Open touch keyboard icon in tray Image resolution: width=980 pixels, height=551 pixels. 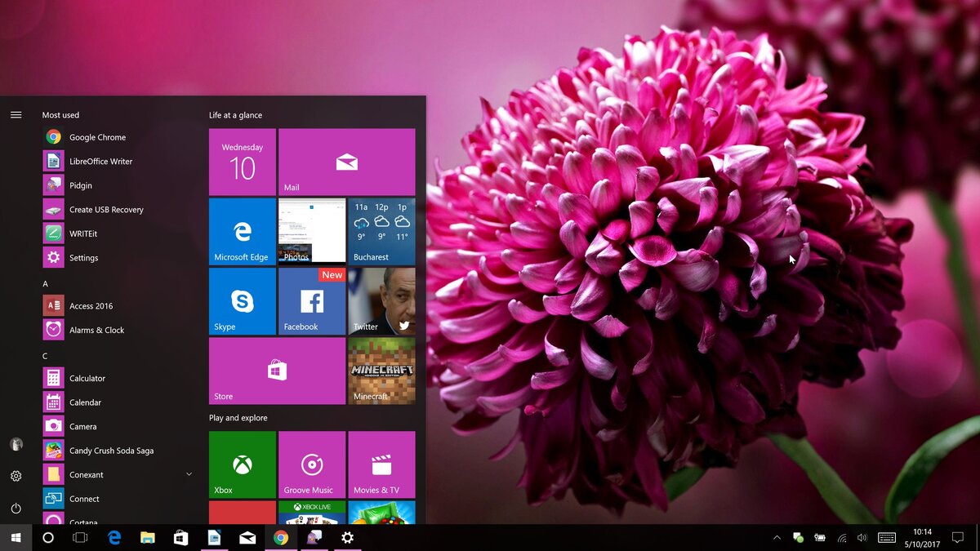tap(887, 537)
